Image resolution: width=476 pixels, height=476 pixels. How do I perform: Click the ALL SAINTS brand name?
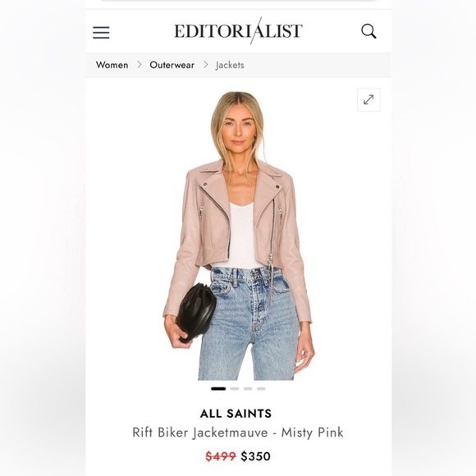pyautogui.click(x=236, y=414)
